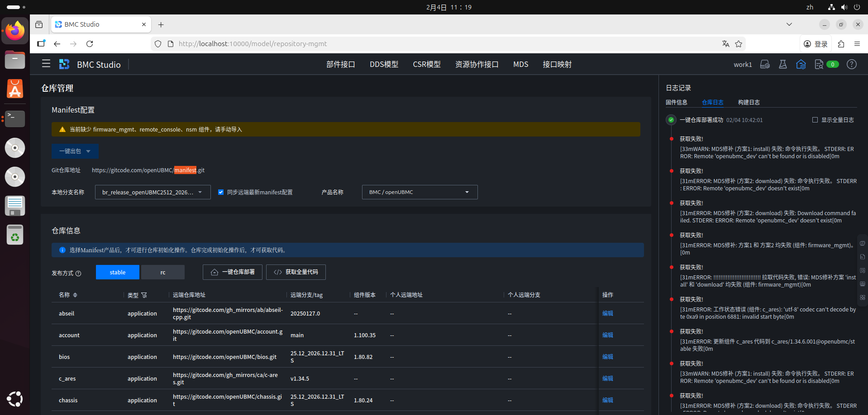Open the hamburger menu beside BMC Studio logo
The width and height of the screenshot is (868, 415).
coord(46,64)
